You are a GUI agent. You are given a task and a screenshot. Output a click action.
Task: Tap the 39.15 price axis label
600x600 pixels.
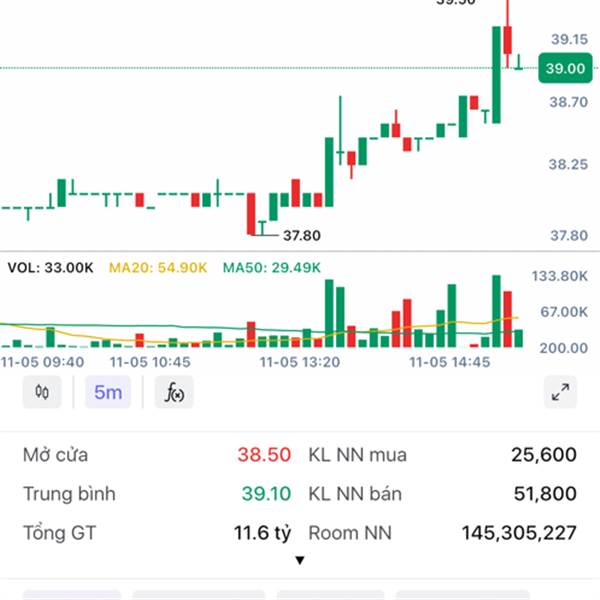pos(569,39)
